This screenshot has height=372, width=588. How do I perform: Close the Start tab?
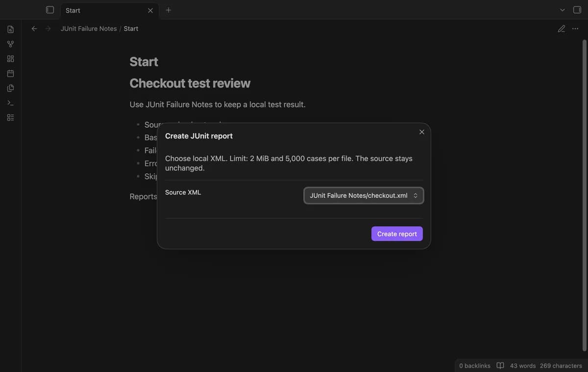pyautogui.click(x=150, y=10)
